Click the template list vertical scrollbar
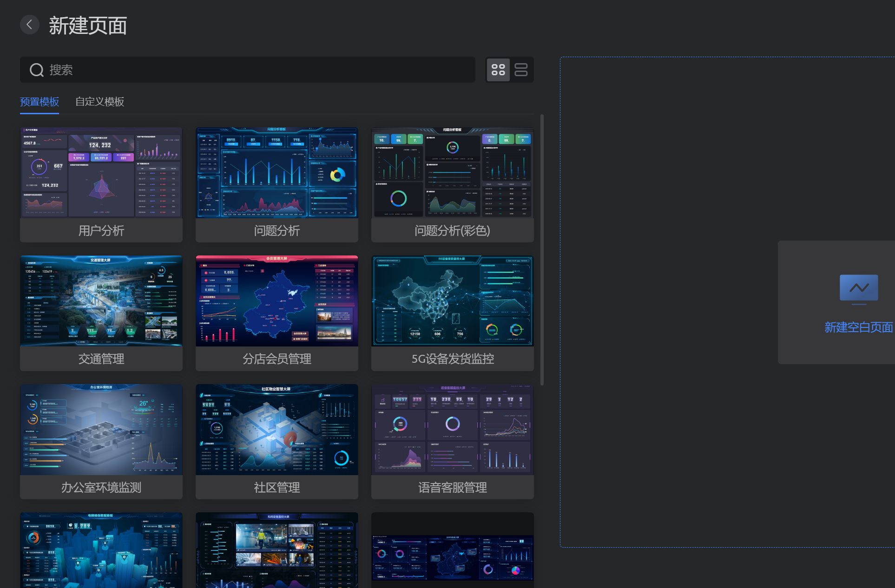 pos(542,251)
